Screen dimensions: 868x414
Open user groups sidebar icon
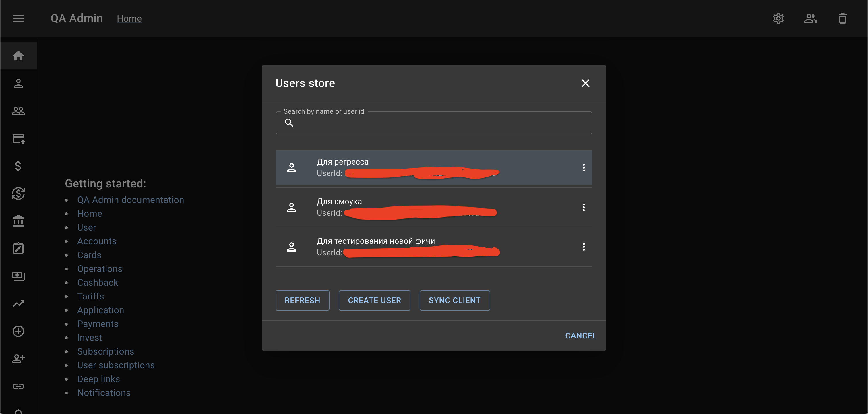click(18, 111)
